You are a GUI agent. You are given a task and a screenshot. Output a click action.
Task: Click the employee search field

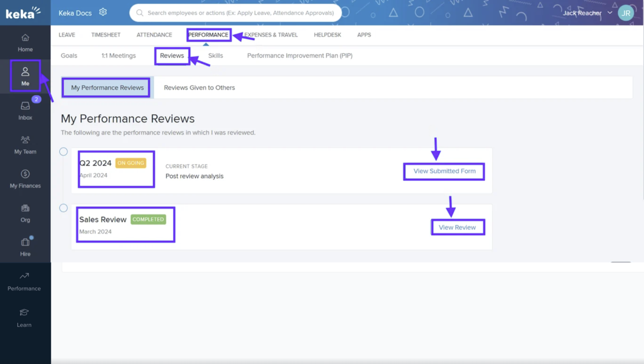coord(235,13)
